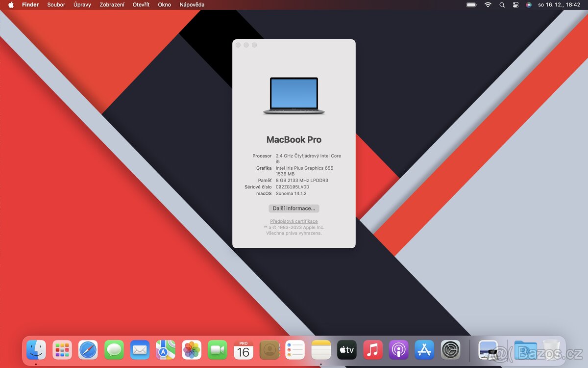
Task: Open the Wi-Fi status menu
Action: click(x=488, y=5)
